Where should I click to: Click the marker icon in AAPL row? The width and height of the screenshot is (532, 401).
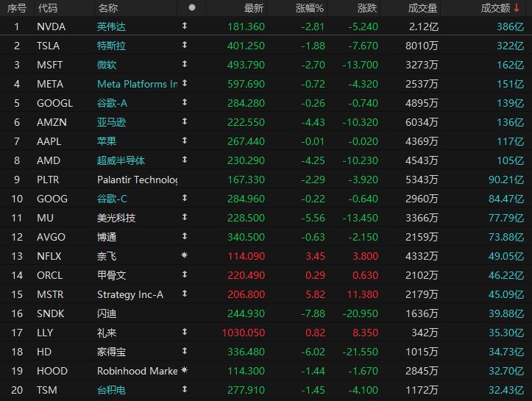[185, 140]
